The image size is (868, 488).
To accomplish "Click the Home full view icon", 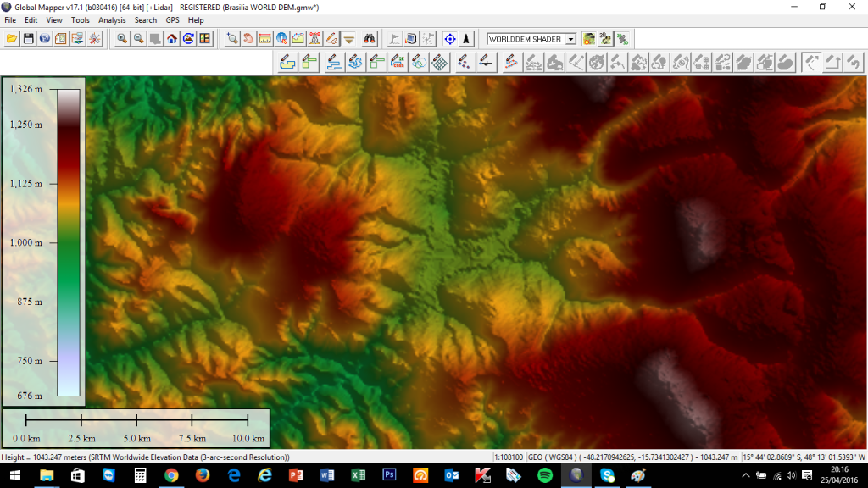I will click(172, 38).
